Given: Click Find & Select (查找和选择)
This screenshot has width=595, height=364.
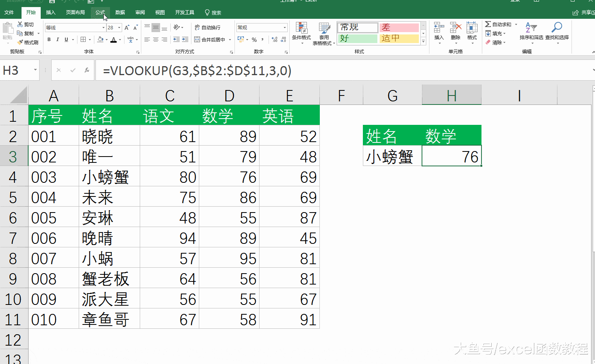Looking at the screenshot, I should [556, 33].
